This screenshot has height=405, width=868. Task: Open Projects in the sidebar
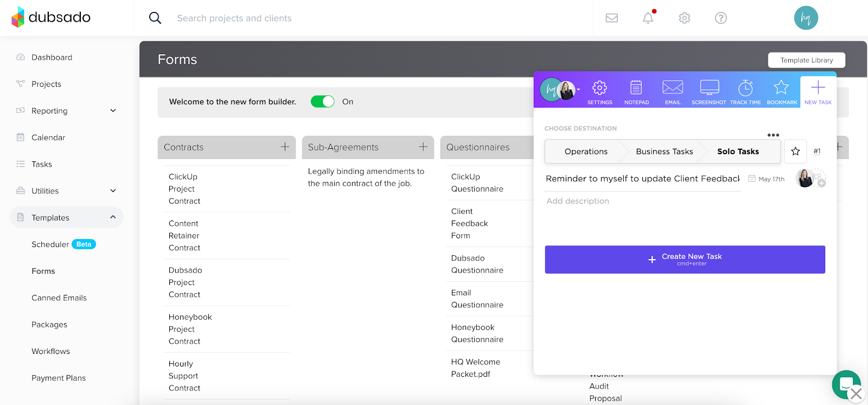46,84
